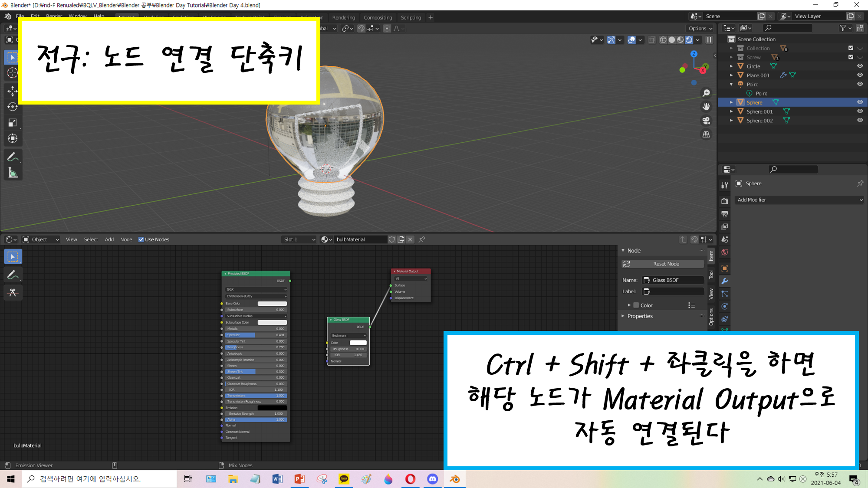Unlink bulbMaterial with the X icon
This screenshot has width=868, height=488.
pyautogui.click(x=410, y=239)
